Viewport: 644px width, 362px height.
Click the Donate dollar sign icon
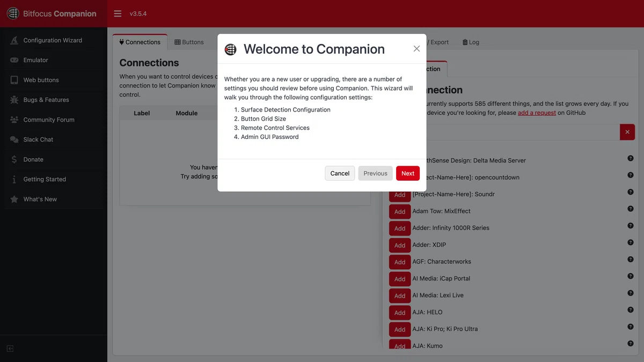pyautogui.click(x=14, y=159)
